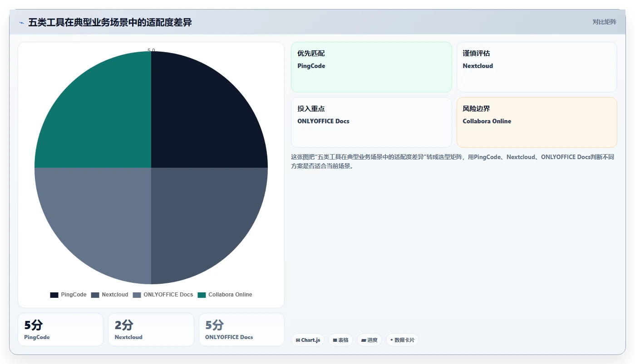635x364 pixels.
Task: Select the 优先匹配 PingCode card
Action: coord(371,67)
